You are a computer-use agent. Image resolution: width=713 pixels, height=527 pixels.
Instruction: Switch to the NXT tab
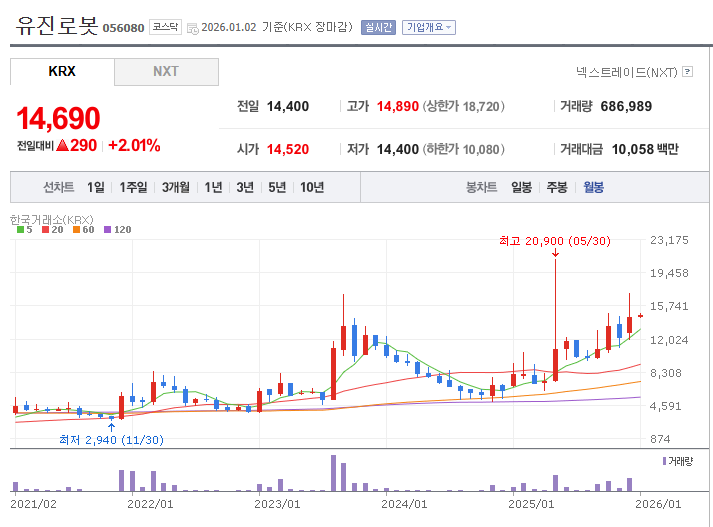(x=166, y=71)
